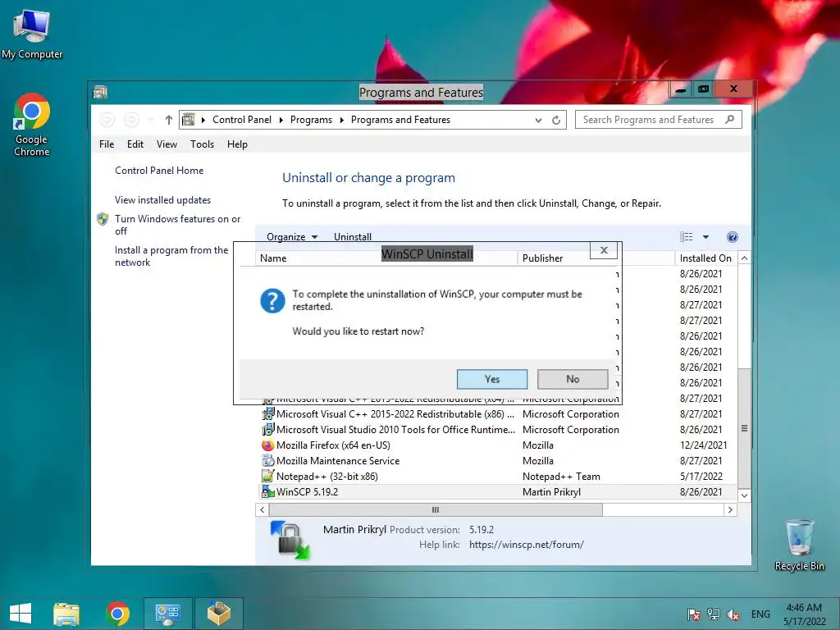Close the WinSCP Uninstall dialog

coord(604,250)
